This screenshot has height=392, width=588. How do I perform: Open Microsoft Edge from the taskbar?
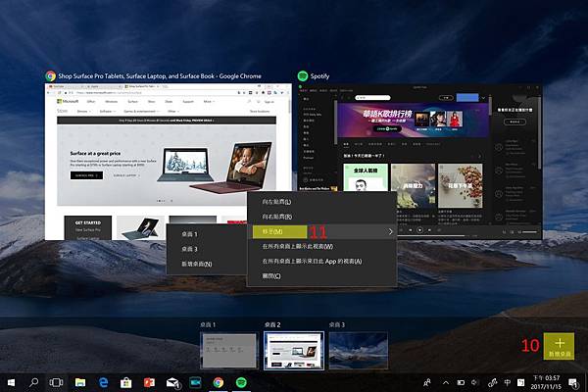tap(103, 382)
